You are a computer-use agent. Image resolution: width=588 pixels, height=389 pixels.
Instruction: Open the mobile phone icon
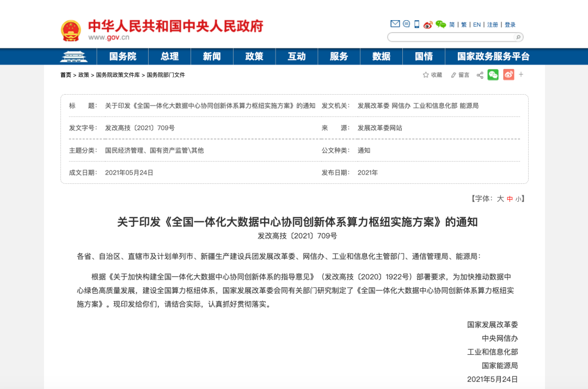(x=416, y=24)
